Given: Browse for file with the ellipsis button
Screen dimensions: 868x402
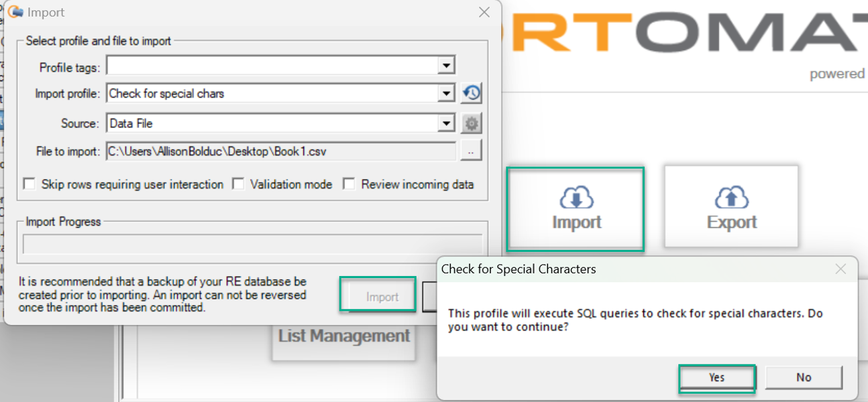Looking at the screenshot, I should 471,151.
